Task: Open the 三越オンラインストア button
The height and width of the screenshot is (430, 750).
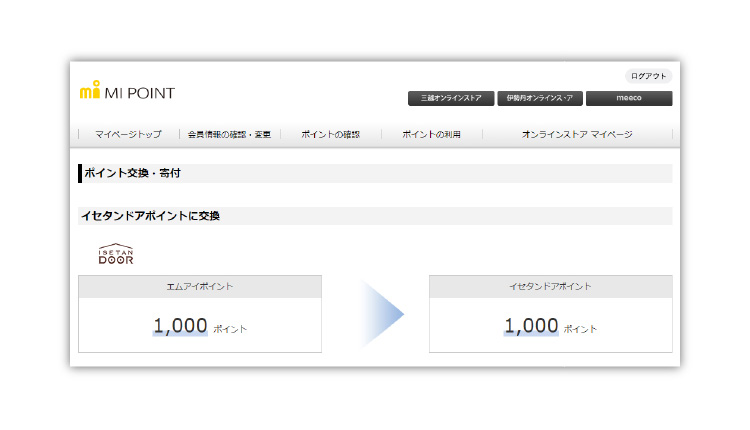Action: [x=451, y=98]
